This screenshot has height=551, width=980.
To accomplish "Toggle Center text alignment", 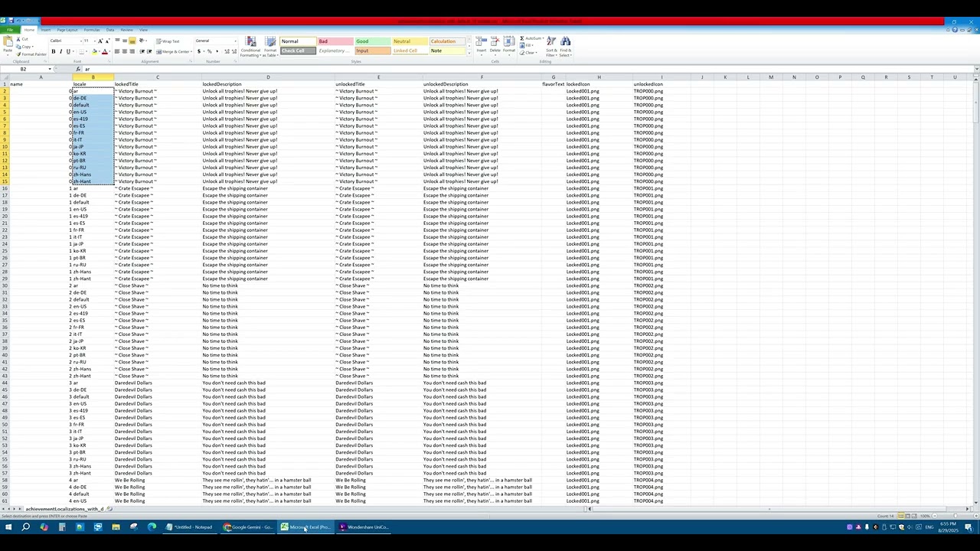I will pos(125,51).
